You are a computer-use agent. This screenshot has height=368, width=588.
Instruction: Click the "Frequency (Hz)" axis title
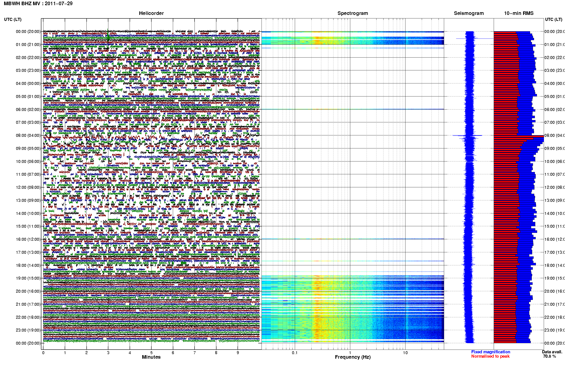[353, 357]
